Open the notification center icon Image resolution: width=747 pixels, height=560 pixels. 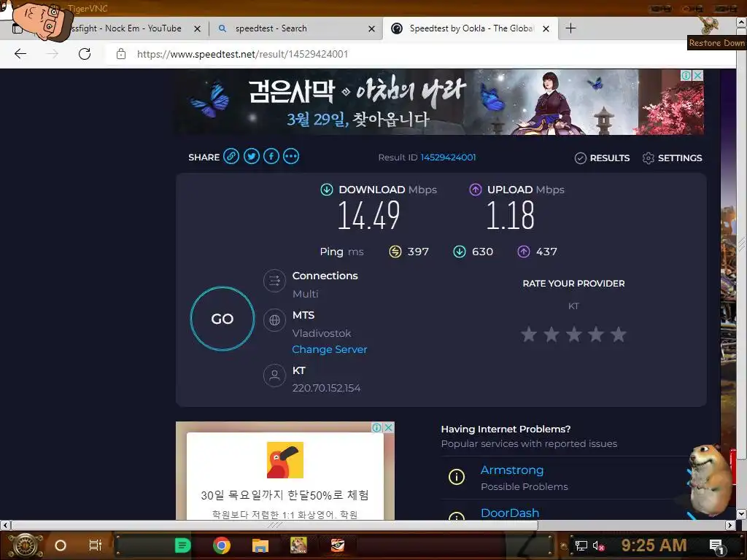click(x=716, y=546)
